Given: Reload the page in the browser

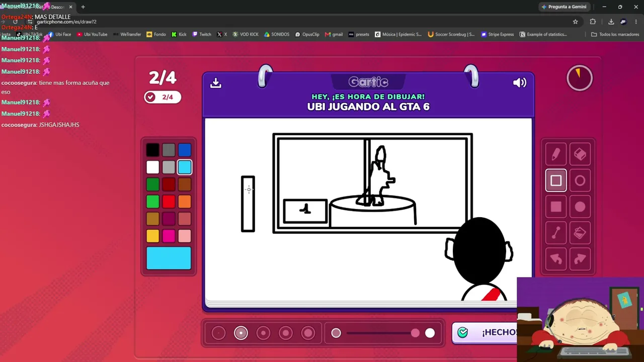Looking at the screenshot, I should (x=15, y=22).
